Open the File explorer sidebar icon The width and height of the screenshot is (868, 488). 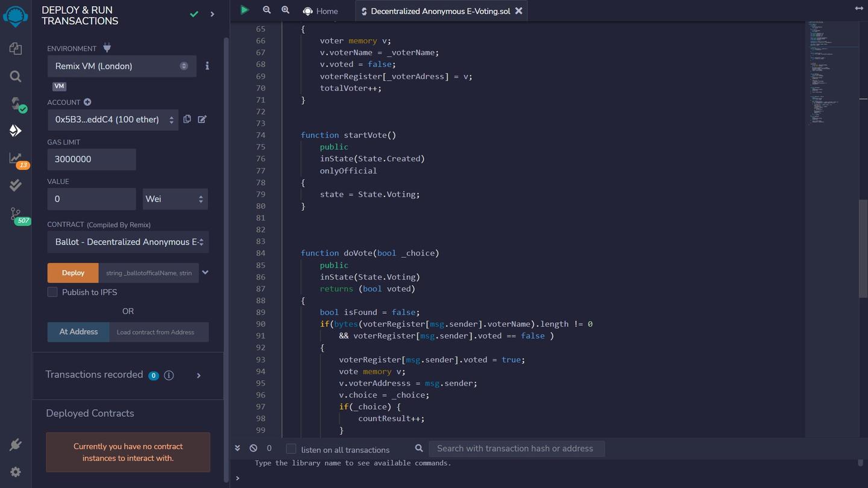pyautogui.click(x=16, y=49)
